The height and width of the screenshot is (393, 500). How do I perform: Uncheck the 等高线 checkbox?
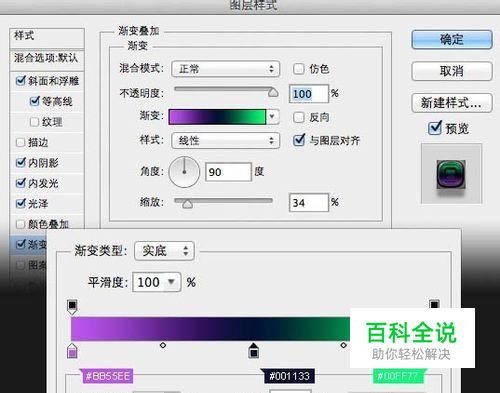point(35,101)
